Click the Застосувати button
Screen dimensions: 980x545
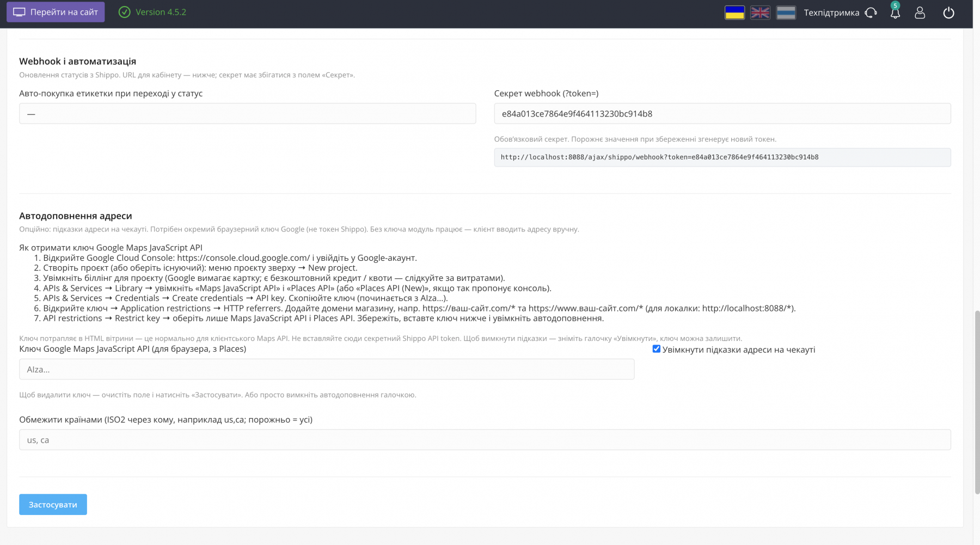pyautogui.click(x=53, y=504)
